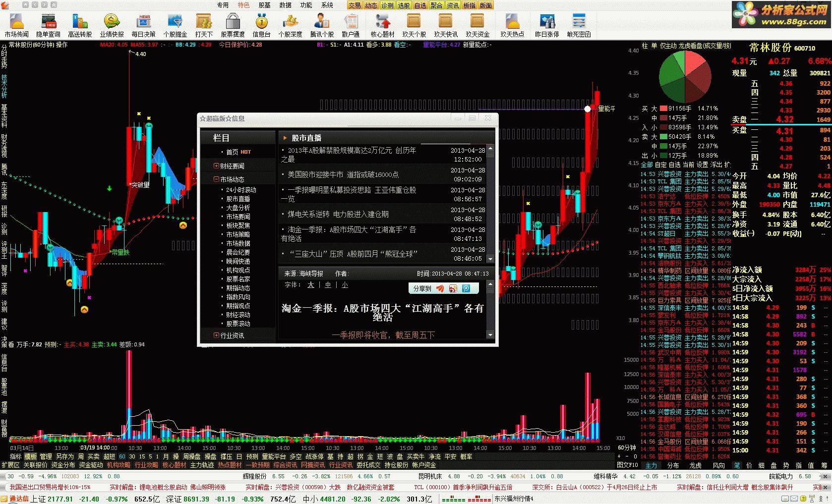Switch to 交易 tab
This screenshot has height=504, width=832.
pyautogui.click(x=355, y=5)
